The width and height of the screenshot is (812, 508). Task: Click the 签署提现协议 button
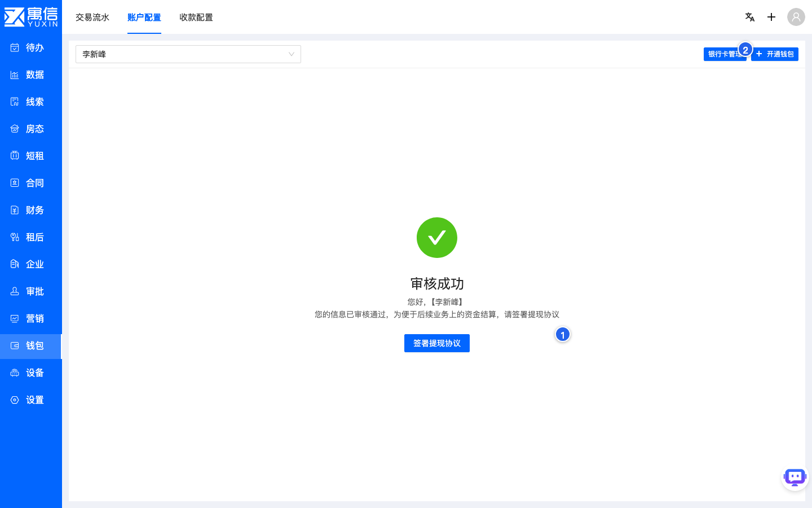pos(437,343)
